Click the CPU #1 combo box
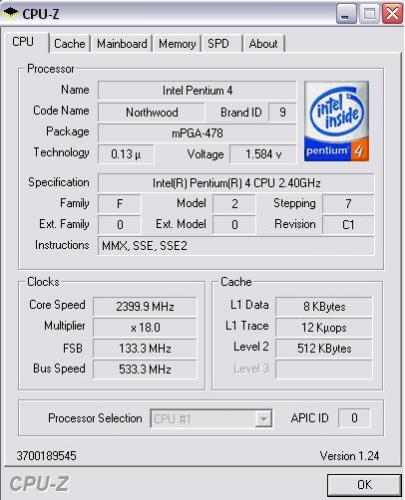The height and width of the screenshot is (500, 405). [211, 418]
